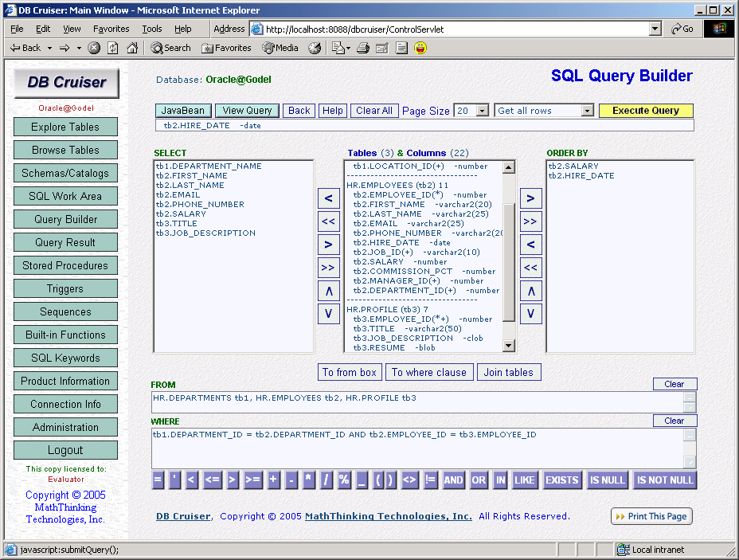The image size is (739, 560).
Task: Click the Stop loading icon in the toolbar
Action: (x=94, y=48)
